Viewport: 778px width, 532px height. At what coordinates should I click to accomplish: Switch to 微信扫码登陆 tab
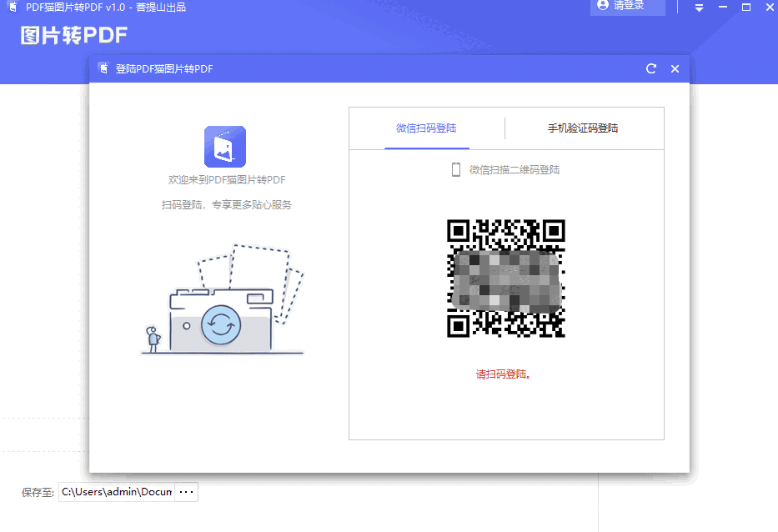pos(426,128)
